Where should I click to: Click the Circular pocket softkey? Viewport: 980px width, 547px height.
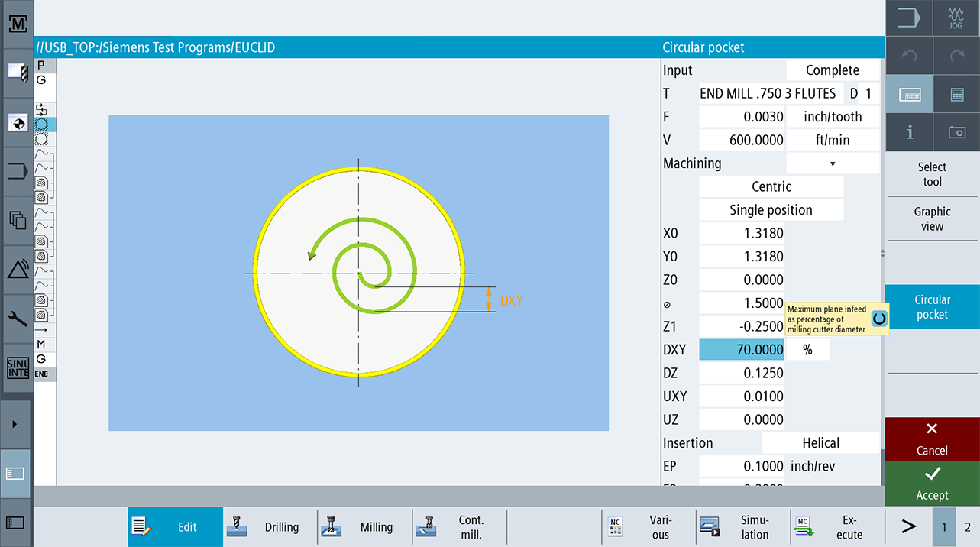932,307
